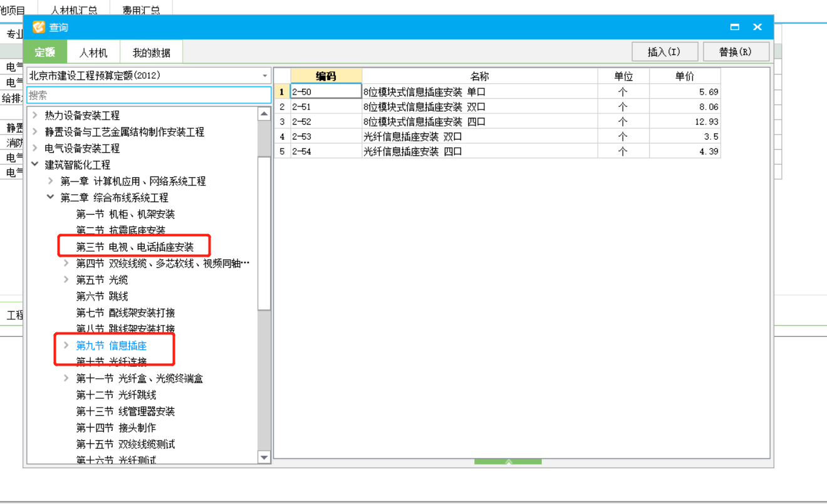Viewport: 827px width, 504px height.
Task: Click price cell 5.69
Action: click(685, 91)
